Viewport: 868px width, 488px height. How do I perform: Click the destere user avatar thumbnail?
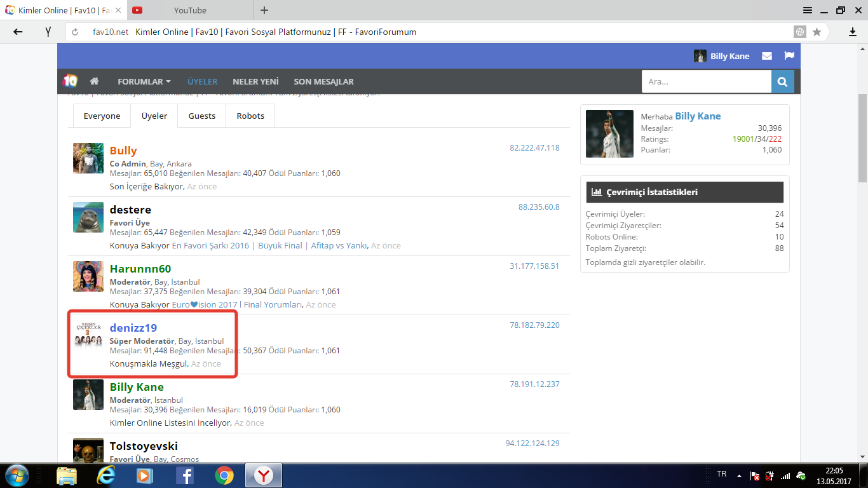(88, 217)
